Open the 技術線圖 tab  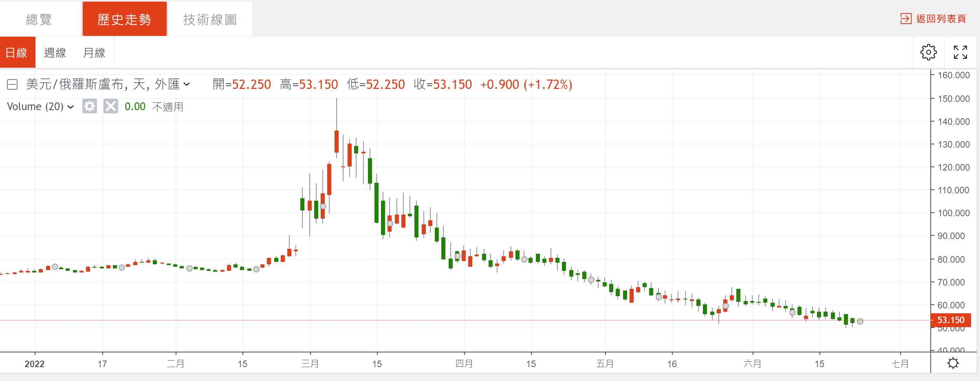[x=210, y=19]
